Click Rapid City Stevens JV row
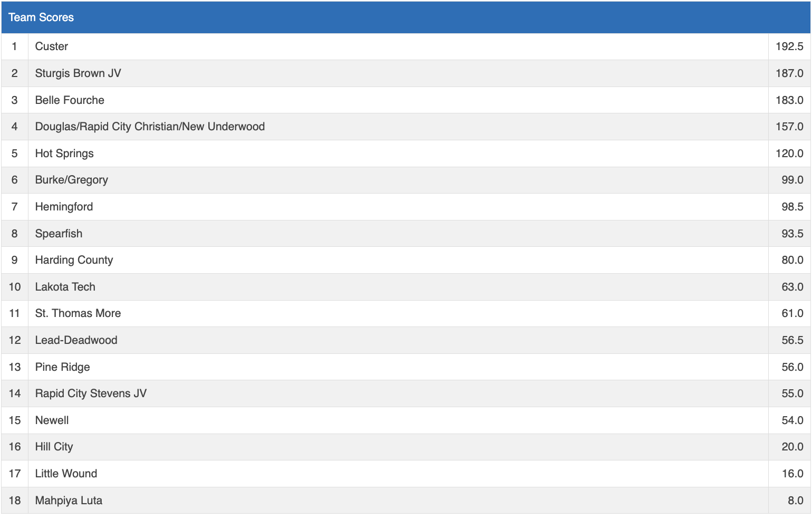 (x=91, y=393)
